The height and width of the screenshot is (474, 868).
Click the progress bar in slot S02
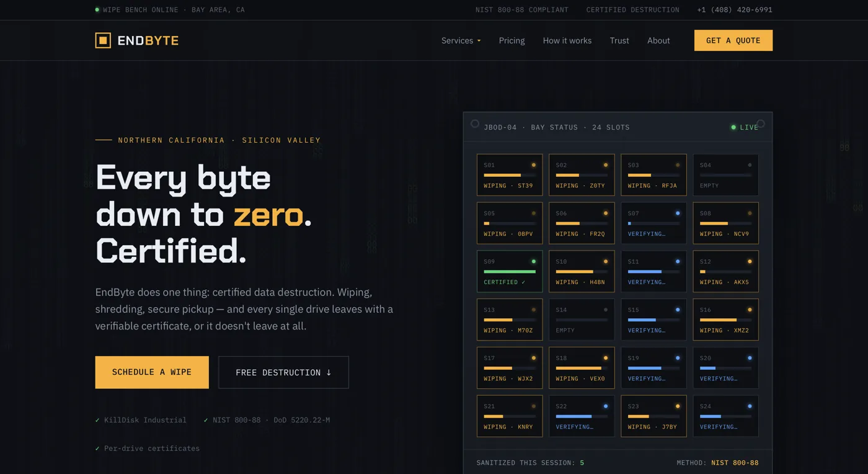tap(582, 176)
